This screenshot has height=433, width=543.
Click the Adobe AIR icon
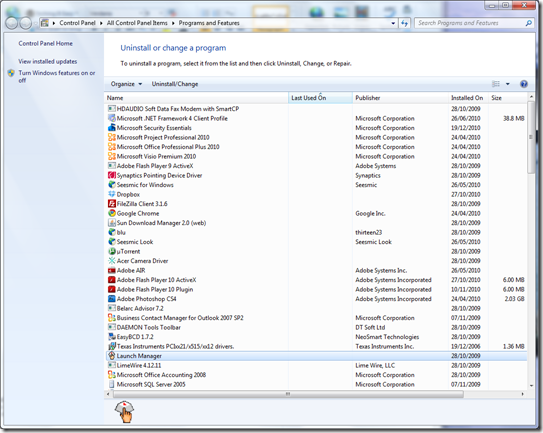[112, 270]
